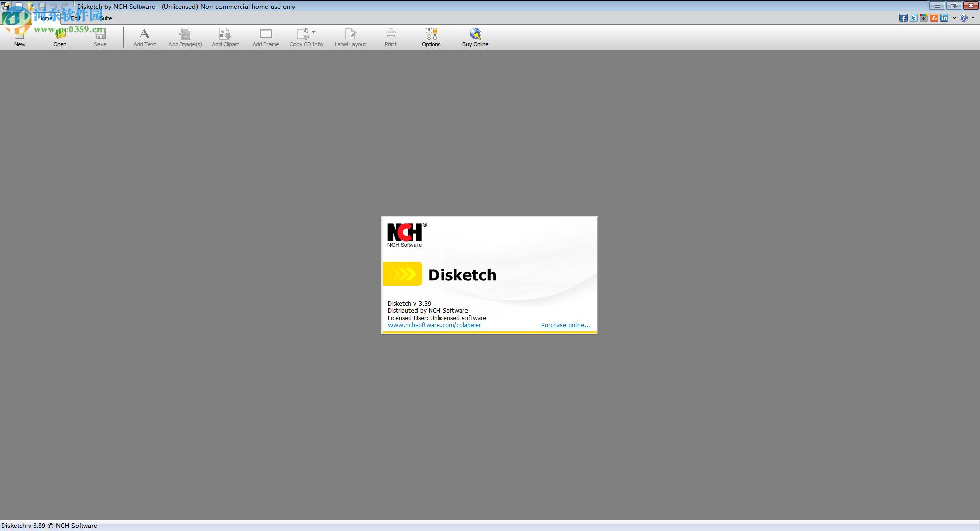Click the Twitter share icon
The image size is (980, 531).
914,18
